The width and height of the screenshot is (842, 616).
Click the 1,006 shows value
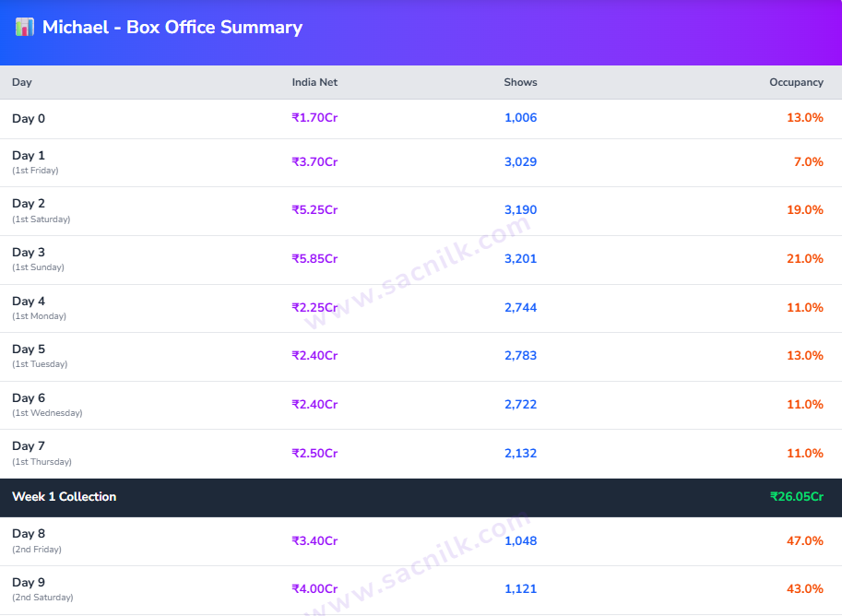click(520, 118)
